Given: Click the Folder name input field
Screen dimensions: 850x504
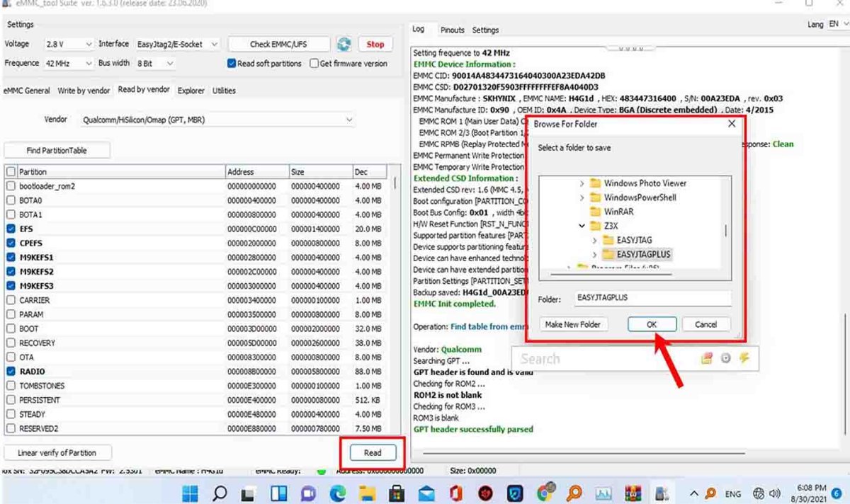Looking at the screenshot, I should click(x=652, y=298).
